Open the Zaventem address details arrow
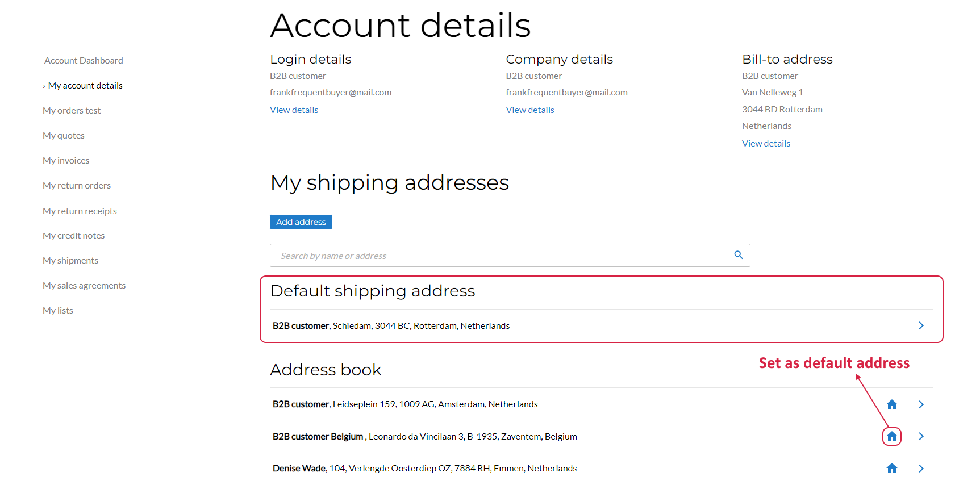 pos(921,436)
